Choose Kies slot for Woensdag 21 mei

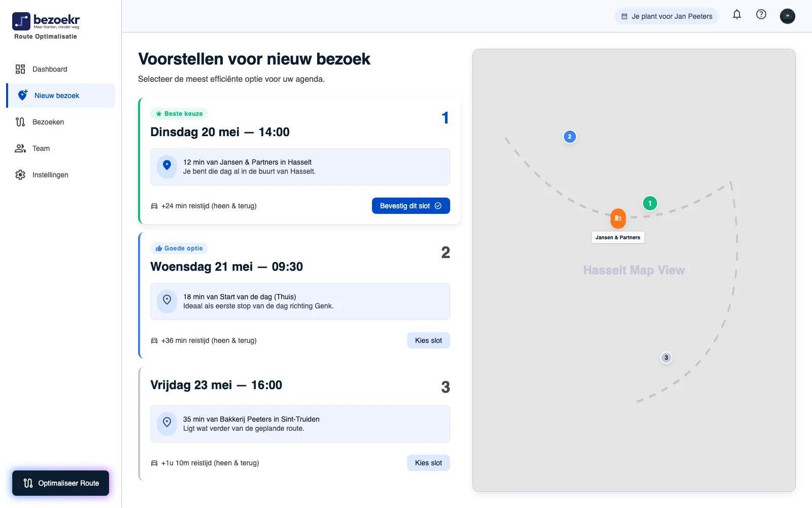[428, 340]
